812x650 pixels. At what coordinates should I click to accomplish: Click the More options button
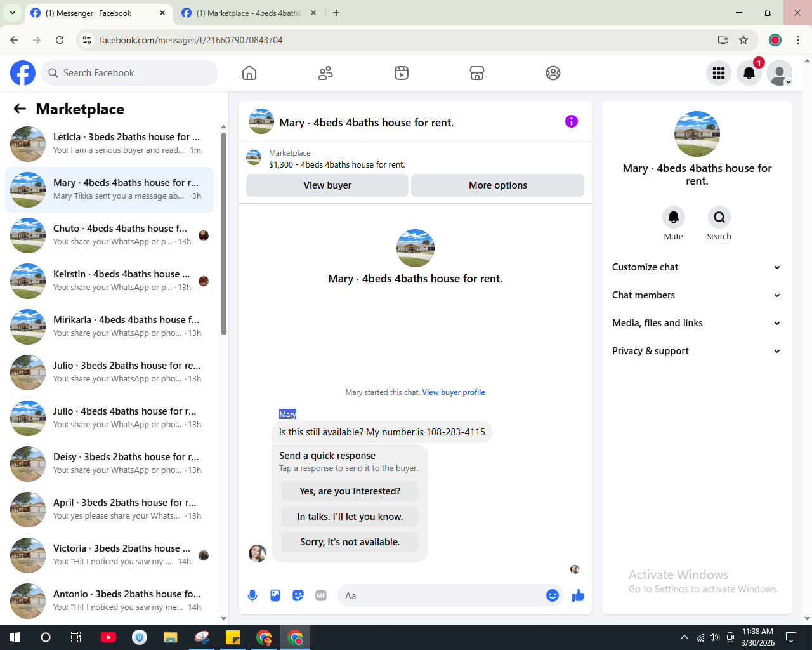coord(498,185)
